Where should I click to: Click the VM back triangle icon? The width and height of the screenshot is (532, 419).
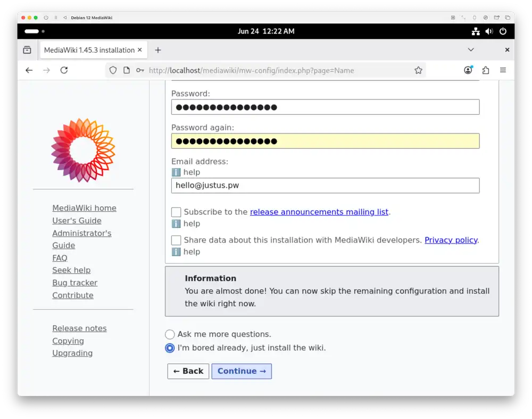(x=65, y=18)
